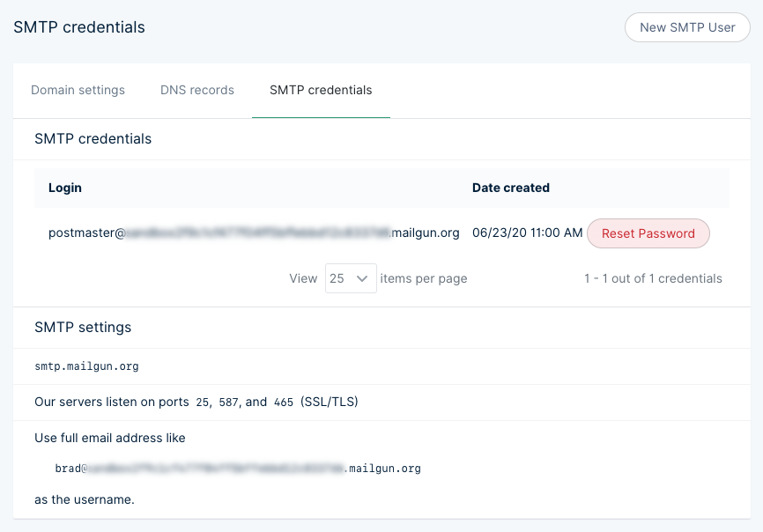The height and width of the screenshot is (532, 763).
Task: Click the SMTP credentials page title
Action: tap(78, 27)
